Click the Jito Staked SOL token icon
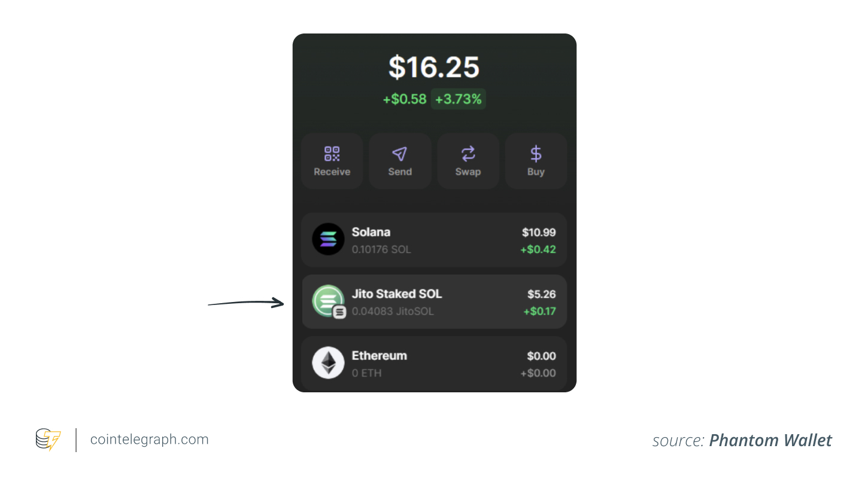This screenshot has height=488, width=868. tap(328, 301)
